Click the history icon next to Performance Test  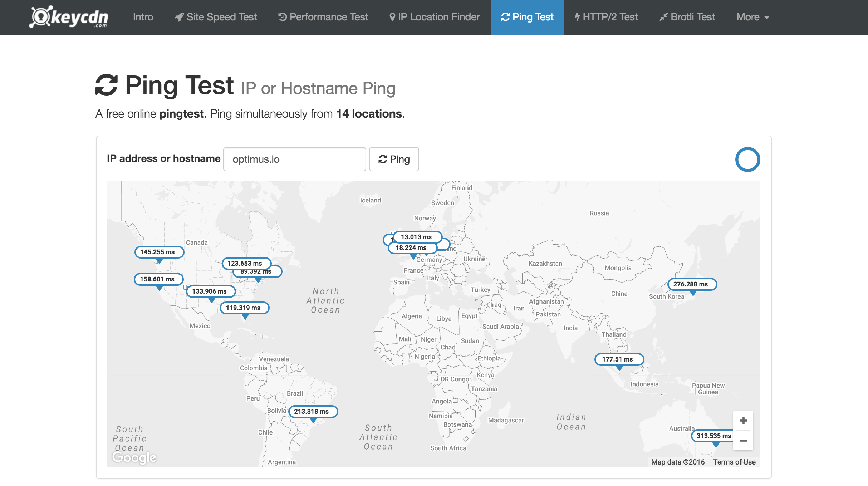(282, 16)
